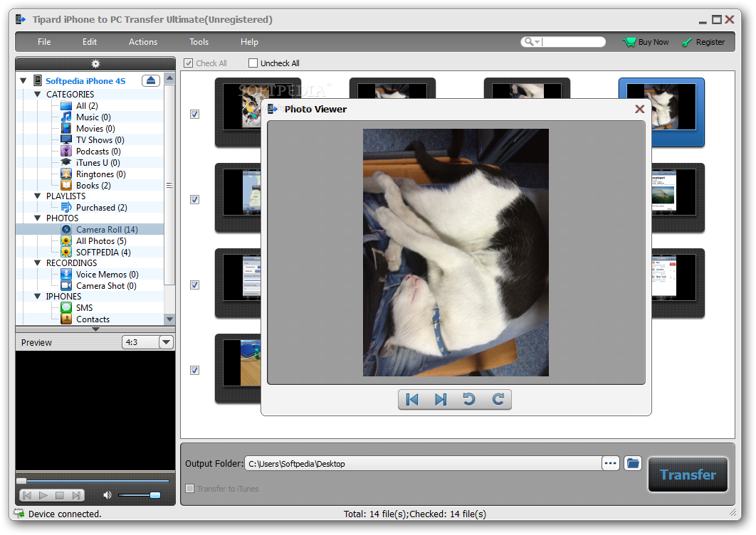Image resolution: width=756 pixels, height=535 pixels.
Task: Adjust the preview volume slider
Action: point(140,495)
